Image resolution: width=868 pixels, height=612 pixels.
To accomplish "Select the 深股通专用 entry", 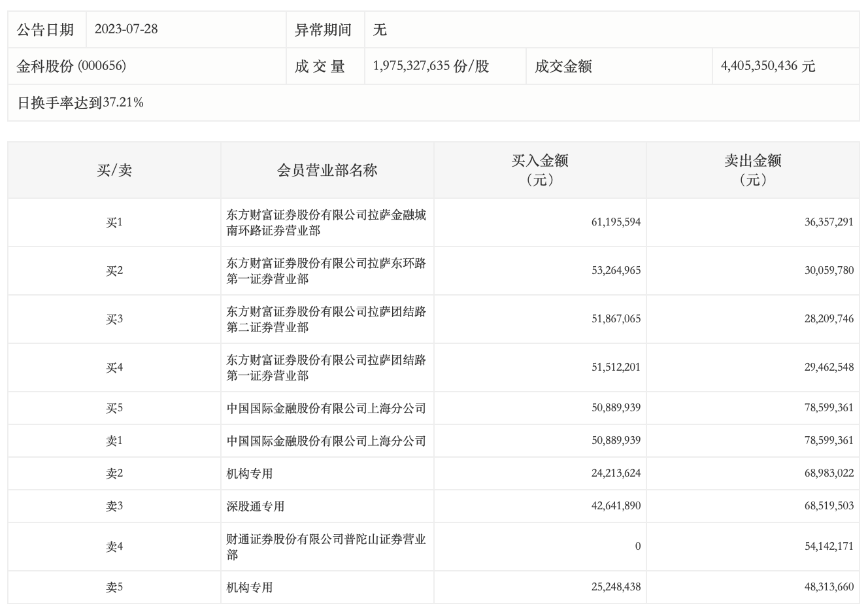I will (256, 507).
